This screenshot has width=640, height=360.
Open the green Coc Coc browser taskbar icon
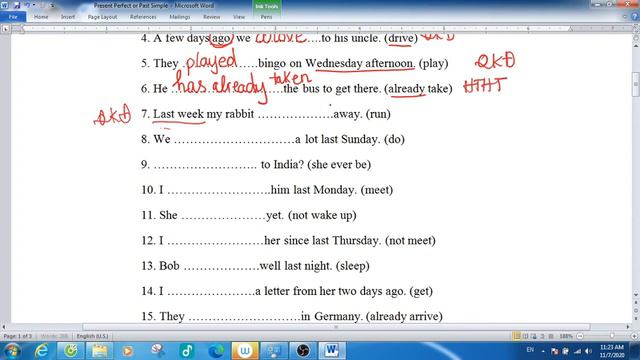coord(71,351)
